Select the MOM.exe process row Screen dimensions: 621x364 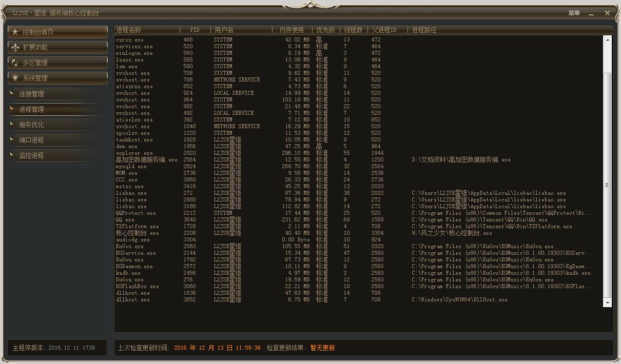pos(358,173)
